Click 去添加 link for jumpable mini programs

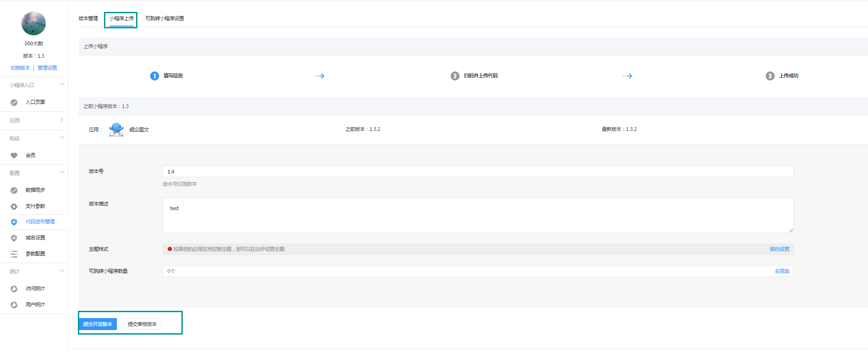coord(782,271)
